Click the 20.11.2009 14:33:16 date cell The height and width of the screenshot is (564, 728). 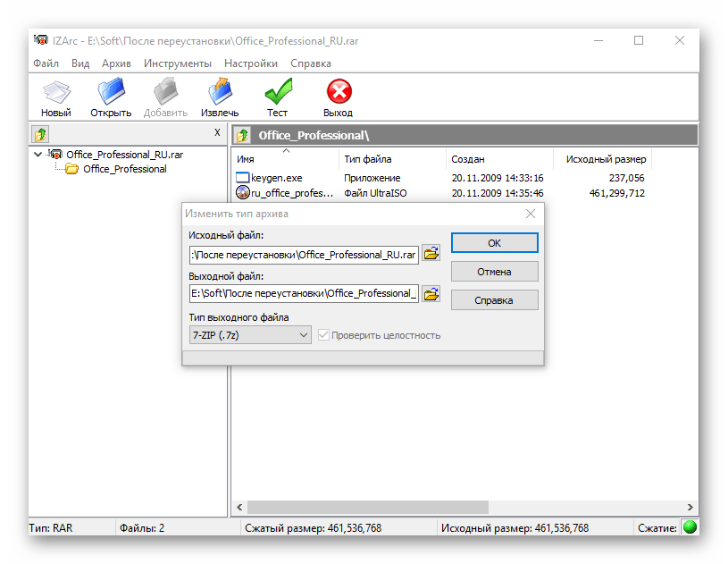(x=498, y=178)
